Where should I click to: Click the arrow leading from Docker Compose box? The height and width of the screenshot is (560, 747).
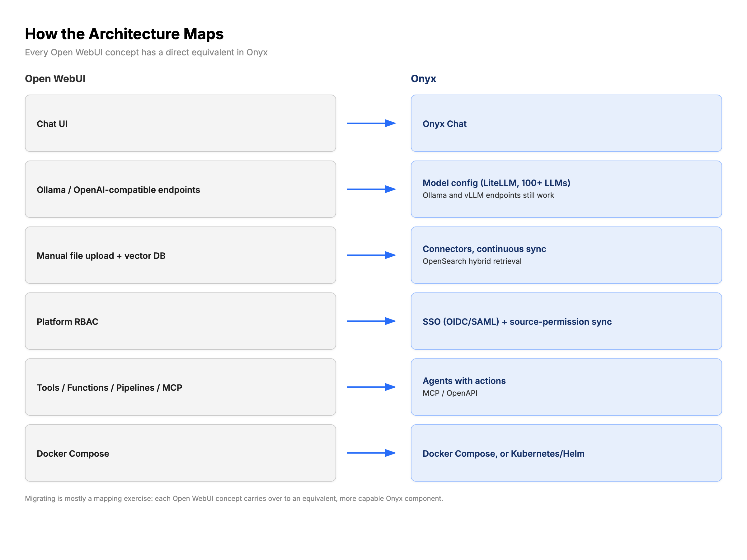click(x=371, y=453)
